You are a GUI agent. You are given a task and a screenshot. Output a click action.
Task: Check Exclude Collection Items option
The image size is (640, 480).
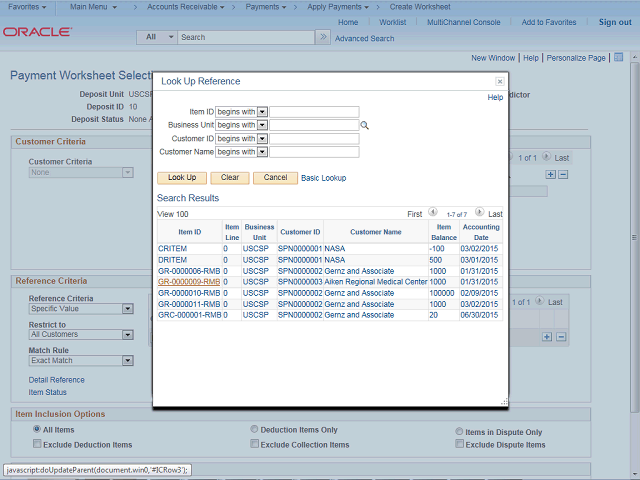(x=255, y=444)
